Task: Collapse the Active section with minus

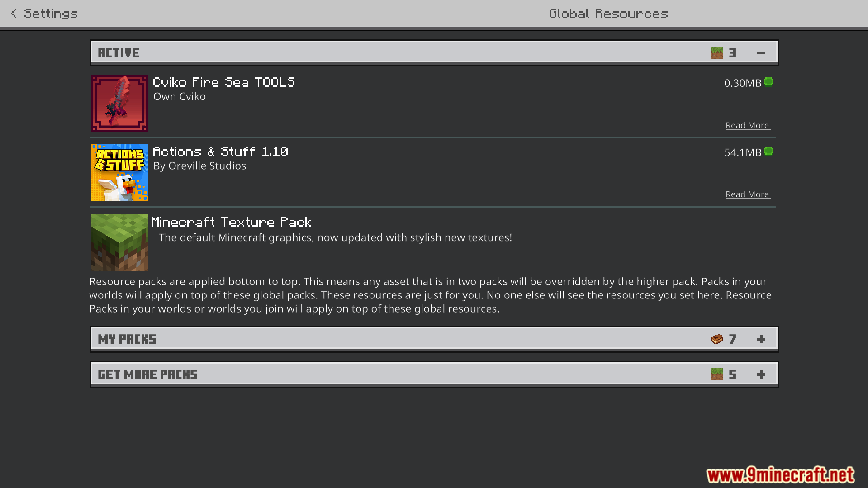Action: (x=761, y=53)
